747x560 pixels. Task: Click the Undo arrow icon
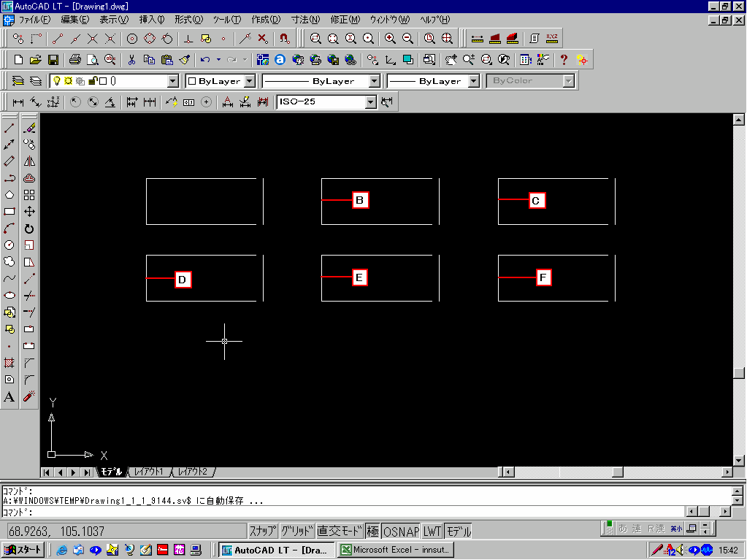pyautogui.click(x=205, y=60)
